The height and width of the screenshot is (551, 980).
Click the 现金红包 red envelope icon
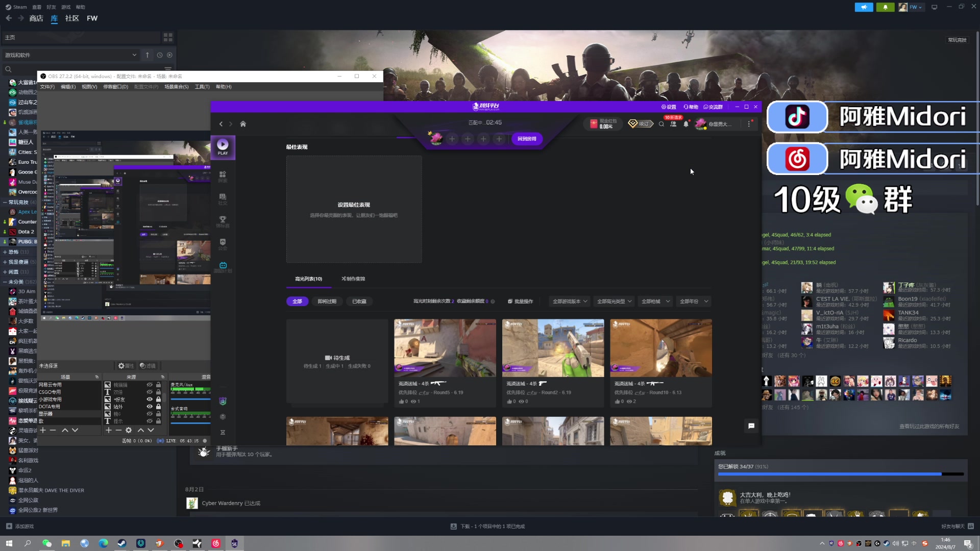pyautogui.click(x=594, y=124)
